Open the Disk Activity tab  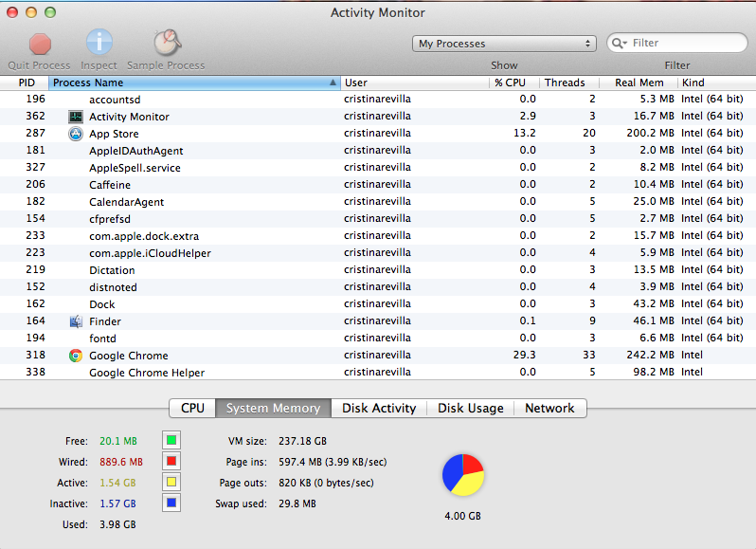pos(379,408)
